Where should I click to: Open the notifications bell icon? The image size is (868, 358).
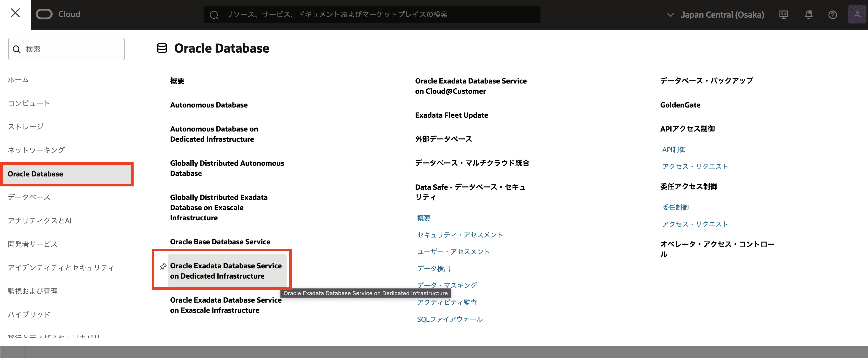[808, 15]
